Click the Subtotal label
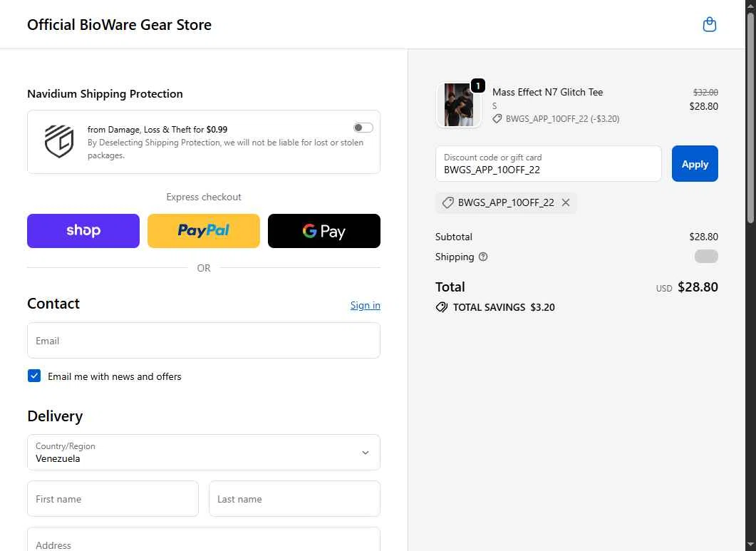 click(x=454, y=237)
